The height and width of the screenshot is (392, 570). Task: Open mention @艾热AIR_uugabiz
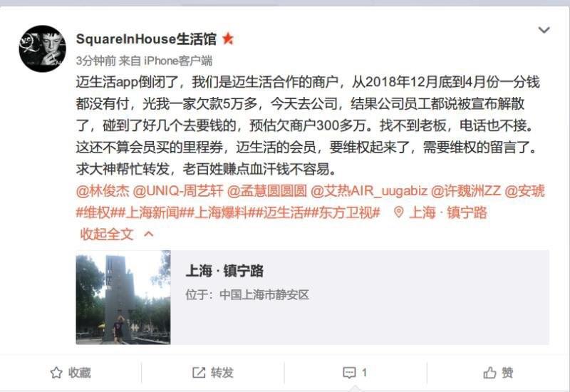point(369,191)
